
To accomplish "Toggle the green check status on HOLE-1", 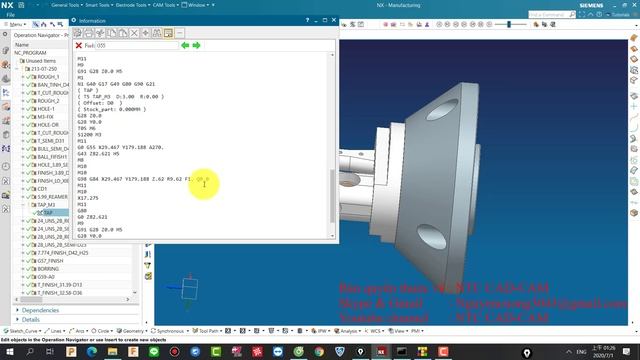I will click(x=29, y=109).
